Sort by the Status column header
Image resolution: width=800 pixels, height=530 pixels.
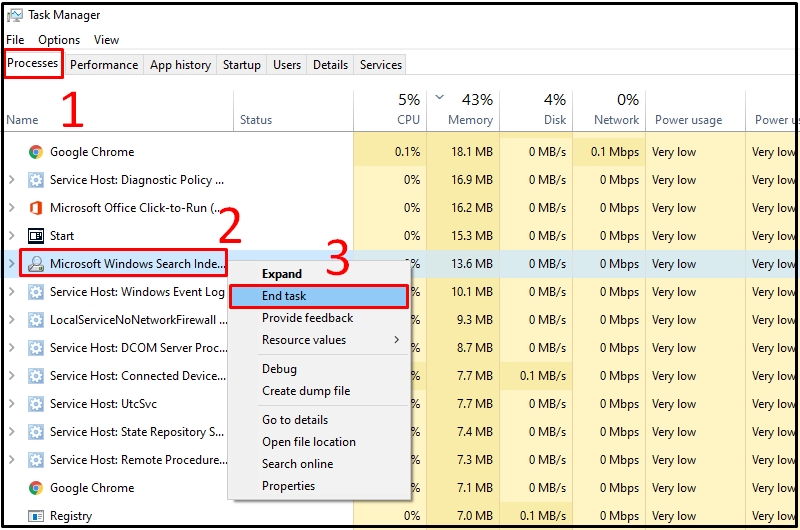[293, 111]
